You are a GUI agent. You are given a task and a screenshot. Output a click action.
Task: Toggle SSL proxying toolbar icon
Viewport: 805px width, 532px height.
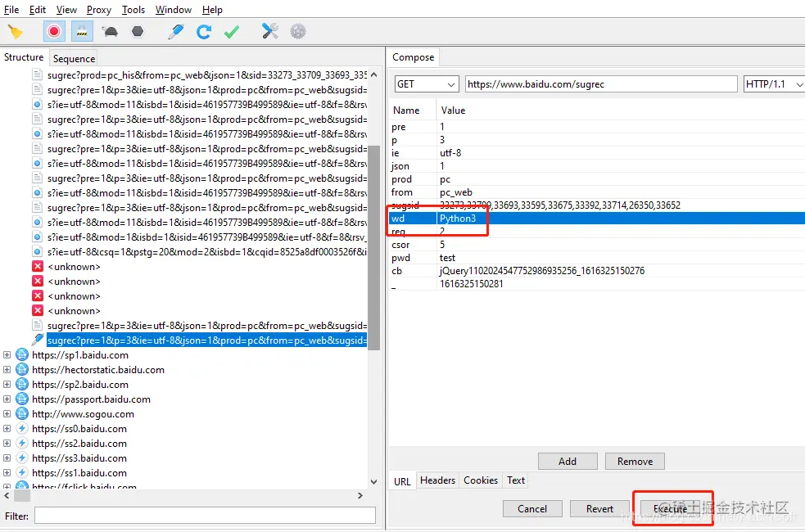[82, 32]
